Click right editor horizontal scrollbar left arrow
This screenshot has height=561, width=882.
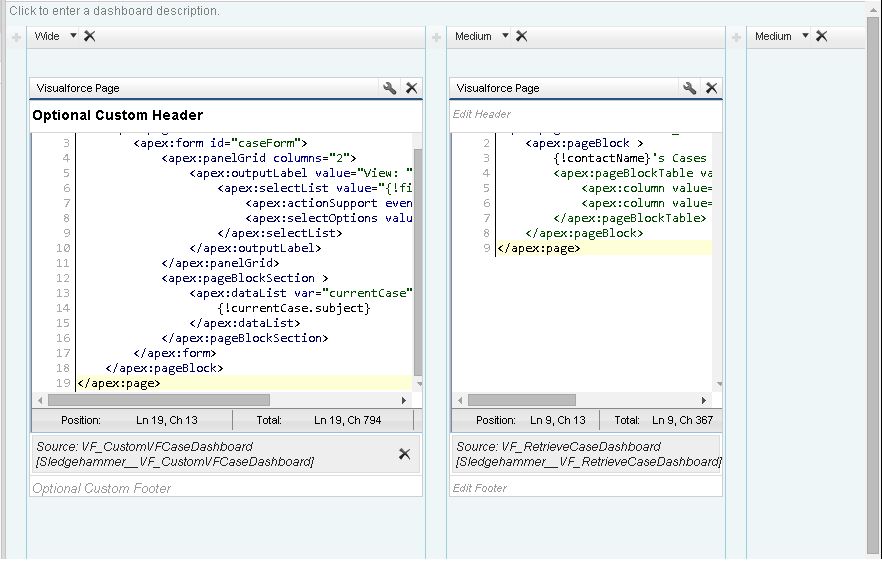(460, 400)
